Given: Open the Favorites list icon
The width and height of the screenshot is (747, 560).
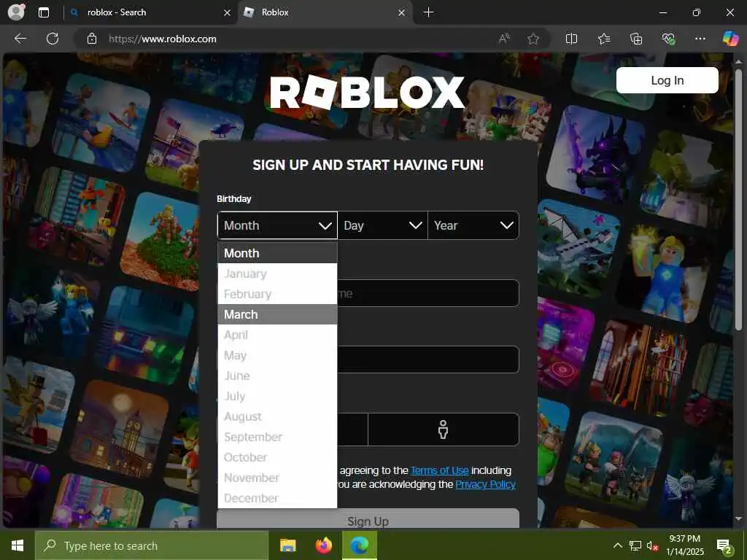Looking at the screenshot, I should 604,39.
